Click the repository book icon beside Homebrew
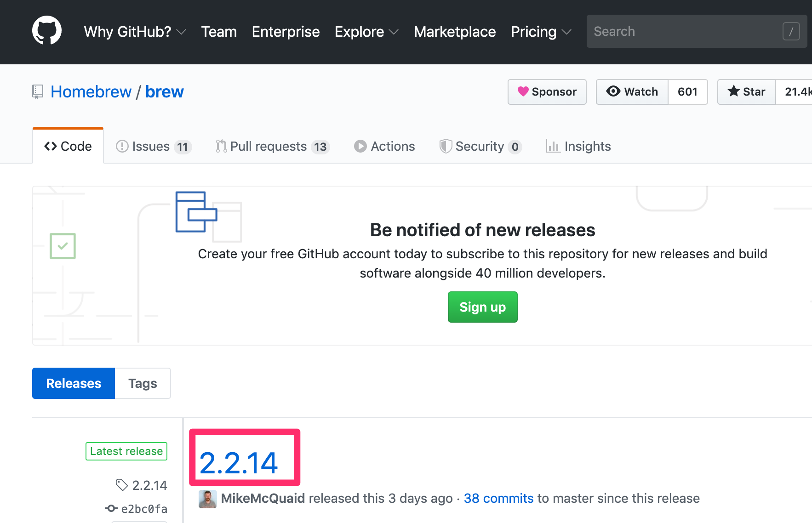 pos(38,92)
